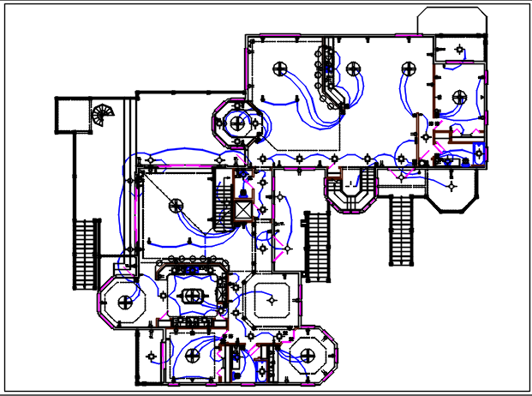This screenshot has height=396, width=532.
Task: Select the central straight staircase
Action: click(x=316, y=246)
